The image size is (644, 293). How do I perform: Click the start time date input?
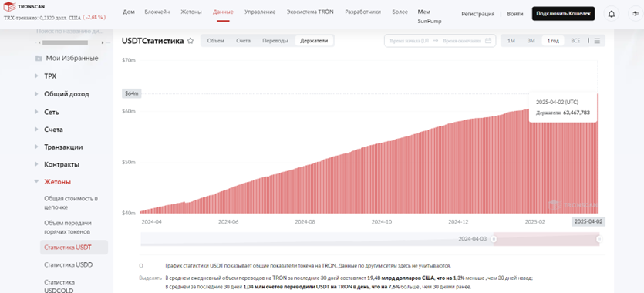pyautogui.click(x=409, y=41)
